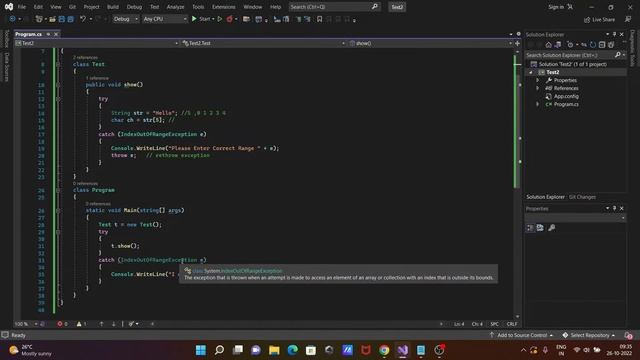Click the Live Share button label
Viewport: 640px width, 360px height.
pos(603,20)
